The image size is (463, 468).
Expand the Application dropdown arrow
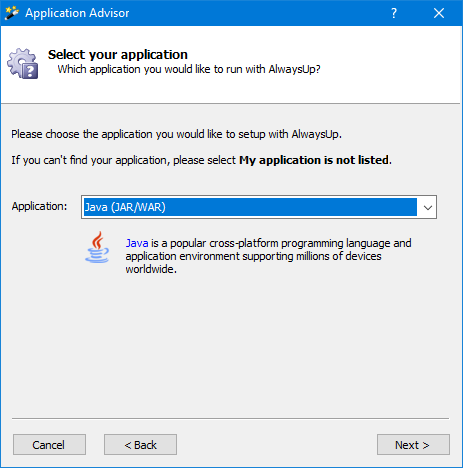[428, 207]
